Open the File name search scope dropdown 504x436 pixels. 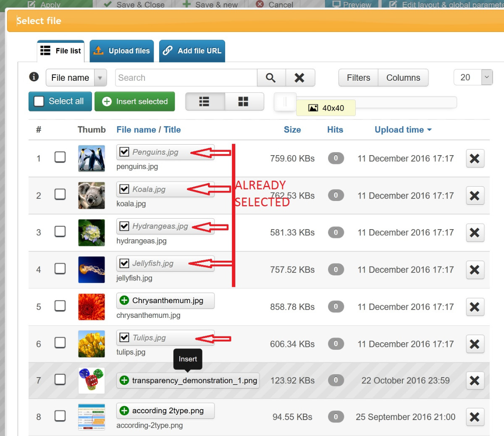coord(76,78)
